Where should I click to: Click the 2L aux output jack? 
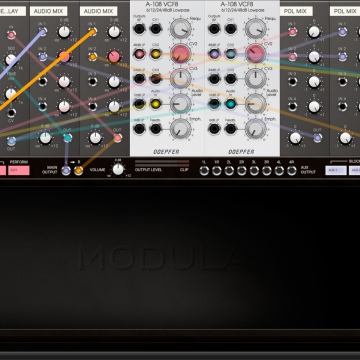pyautogui.click(x=229, y=171)
